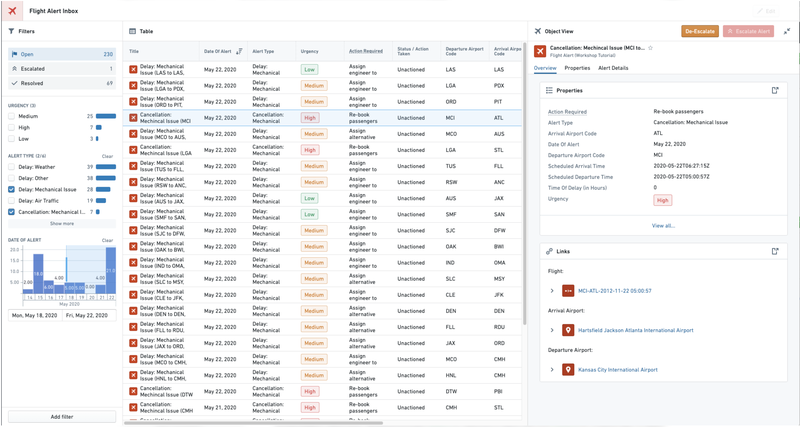Viewport: 800px width, 427px height.
Task: Open the Properties tab in Object View
Action: pos(577,68)
